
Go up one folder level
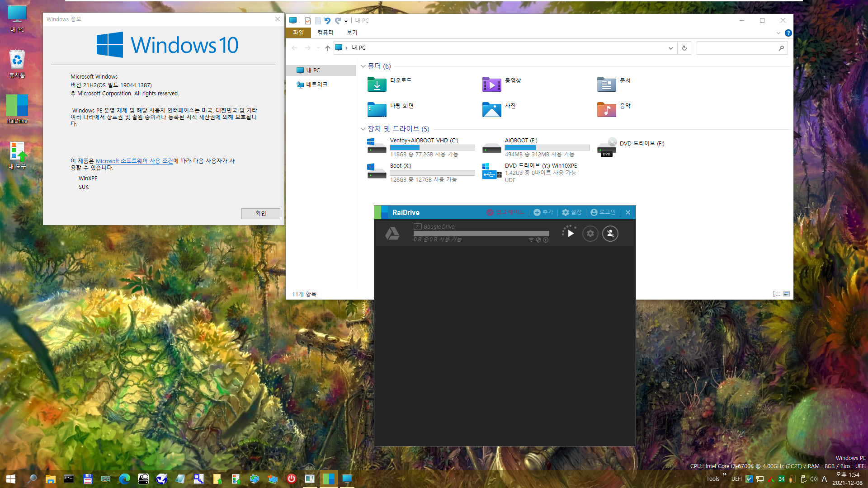[328, 48]
